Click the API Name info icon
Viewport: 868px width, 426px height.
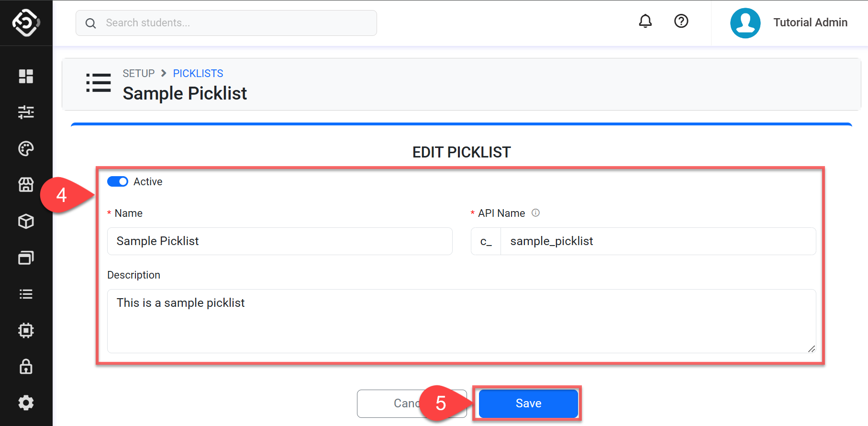coord(535,213)
